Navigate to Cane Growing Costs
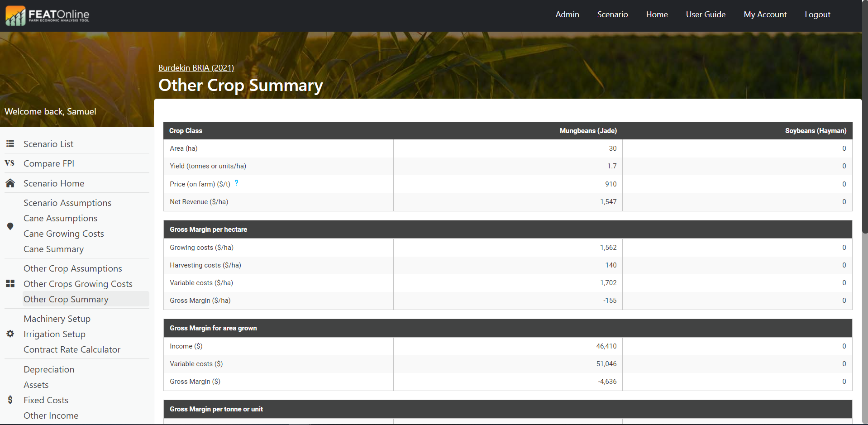This screenshot has width=868, height=425. tap(64, 234)
